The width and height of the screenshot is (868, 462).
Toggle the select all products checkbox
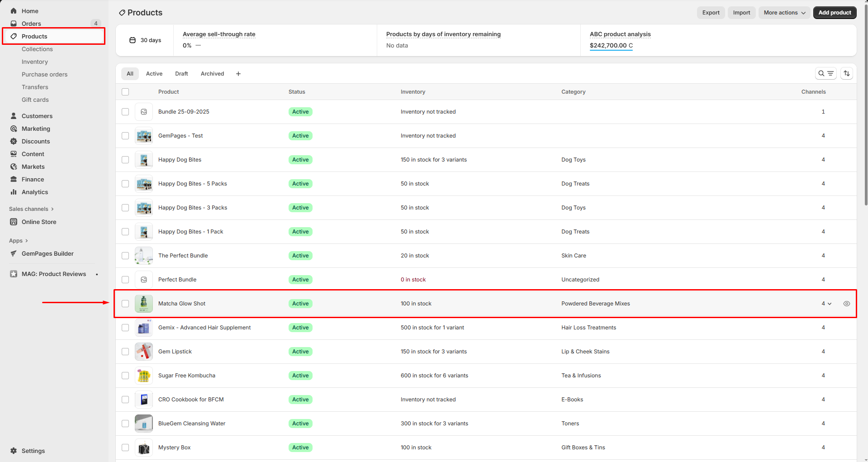click(125, 92)
